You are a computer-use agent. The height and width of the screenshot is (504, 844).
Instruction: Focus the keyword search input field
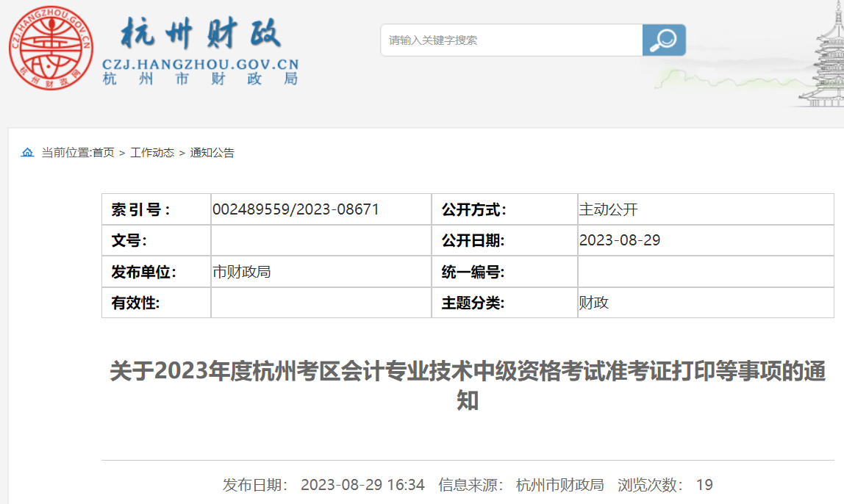pyautogui.click(x=511, y=40)
